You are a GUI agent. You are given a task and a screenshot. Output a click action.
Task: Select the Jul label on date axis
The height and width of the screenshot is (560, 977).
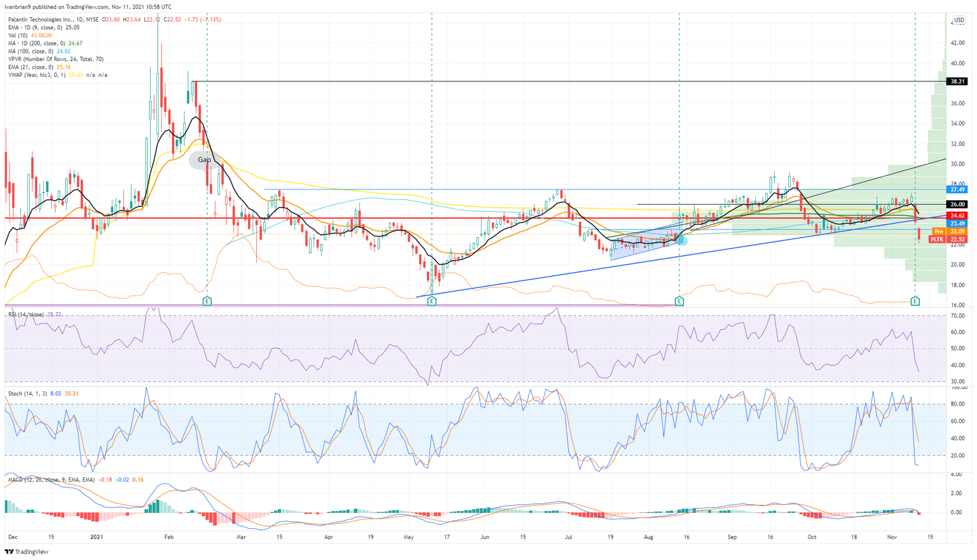coord(568,537)
